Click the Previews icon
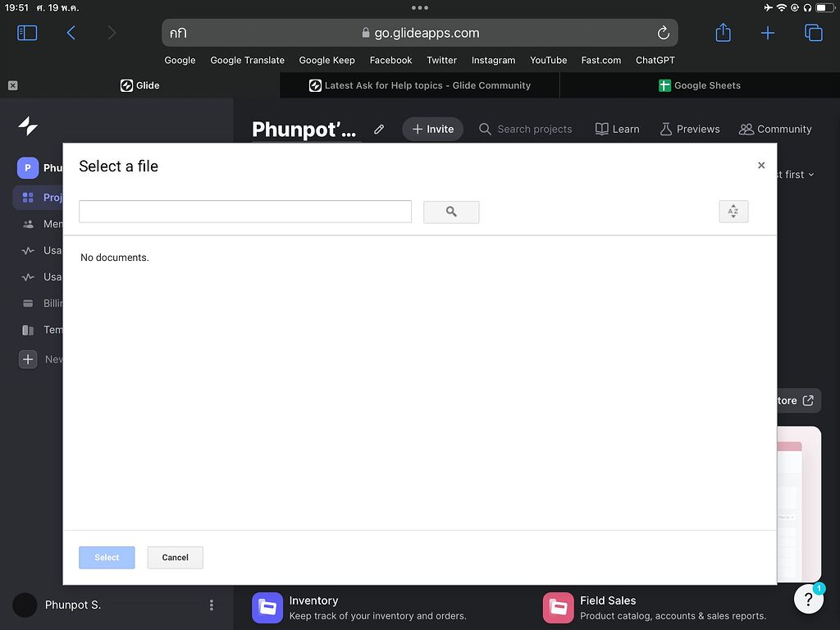The width and height of the screenshot is (840, 630). [x=689, y=129]
